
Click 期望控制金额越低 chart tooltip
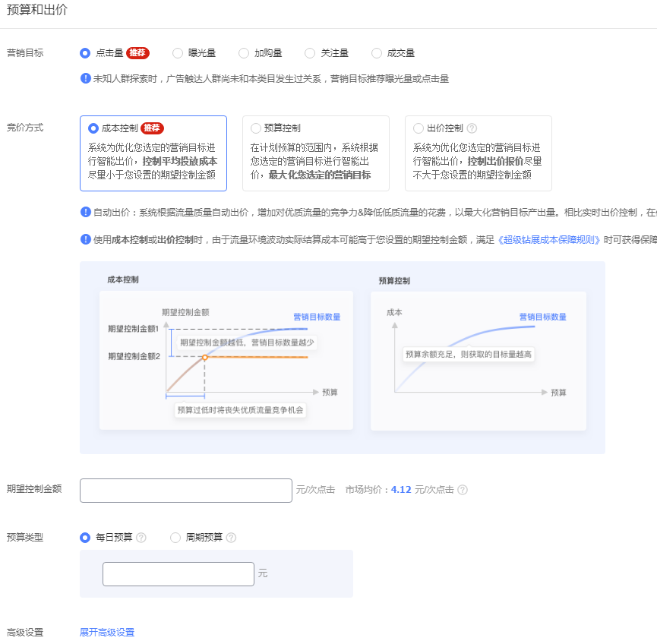click(x=247, y=343)
